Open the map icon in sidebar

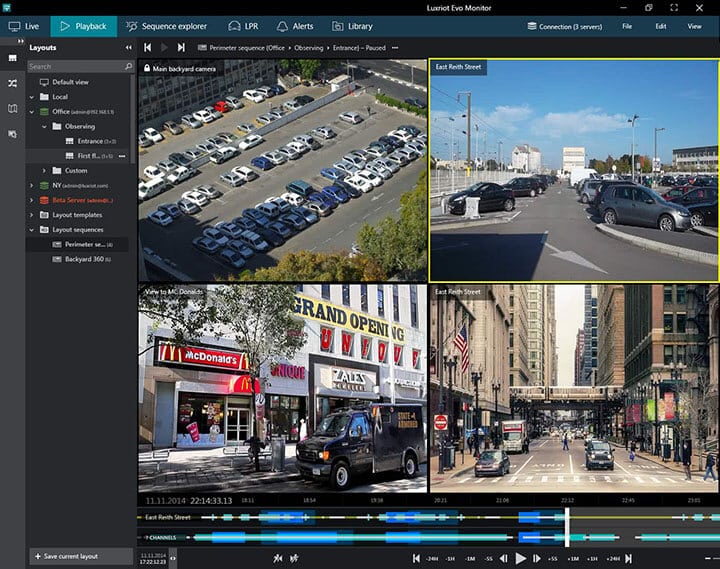pyautogui.click(x=12, y=108)
